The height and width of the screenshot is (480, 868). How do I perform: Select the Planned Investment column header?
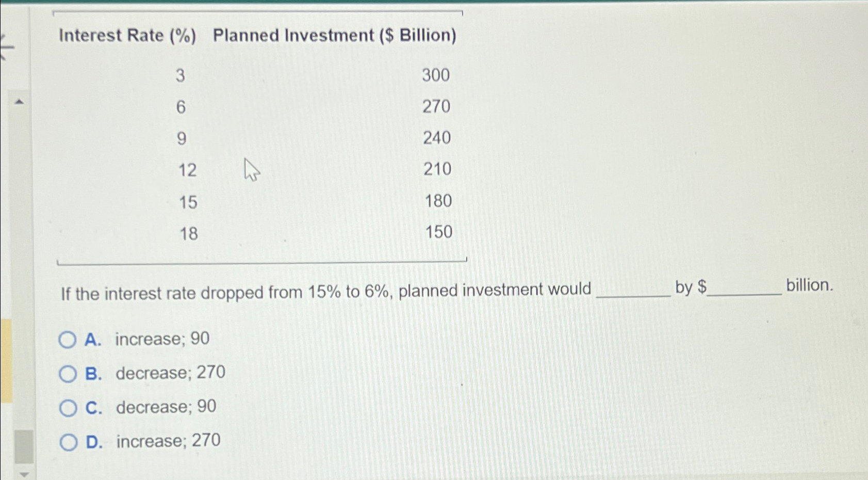tap(335, 36)
